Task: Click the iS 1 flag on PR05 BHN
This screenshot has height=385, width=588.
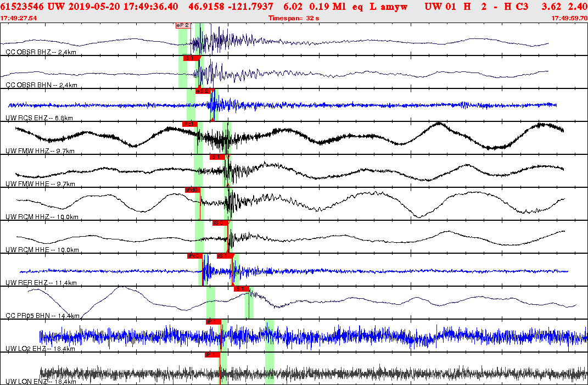Action: 240,288
